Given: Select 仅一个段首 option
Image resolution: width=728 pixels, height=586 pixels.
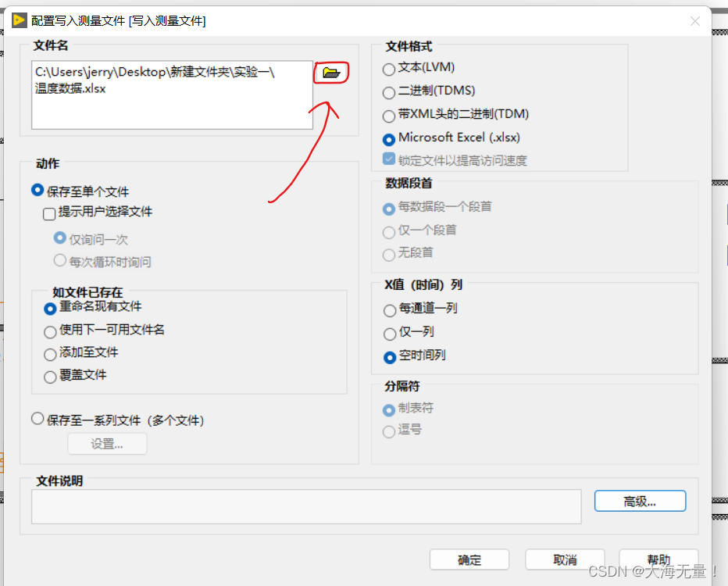Looking at the screenshot, I should point(389,232).
